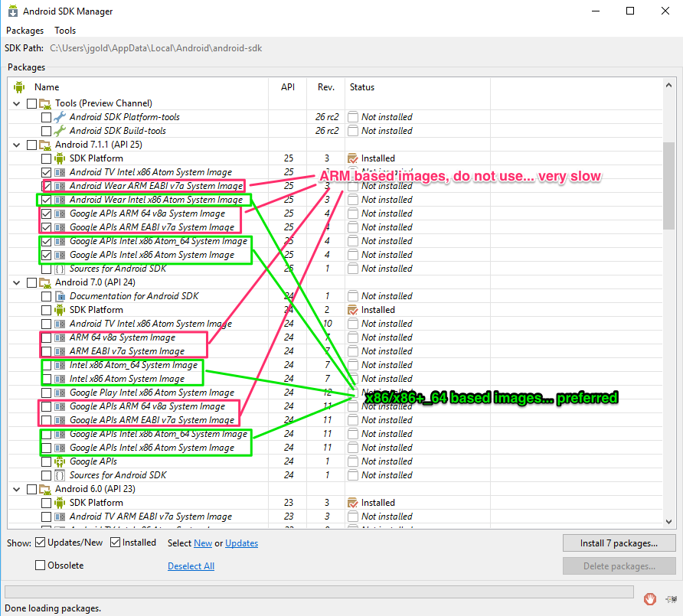Collapse the Android 7.0 (API 24) group
Screen dimensions: 683x616
[x=17, y=282]
